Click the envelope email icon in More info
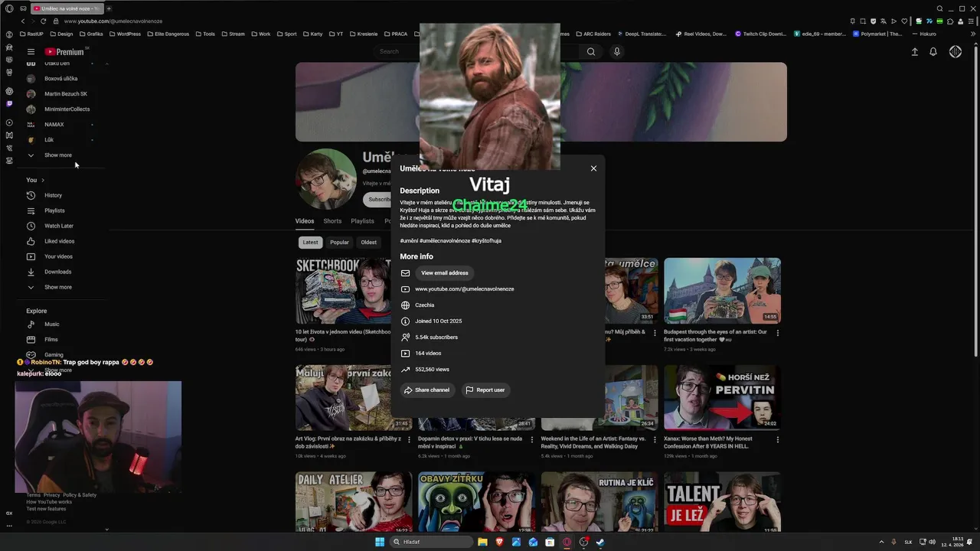 point(405,273)
